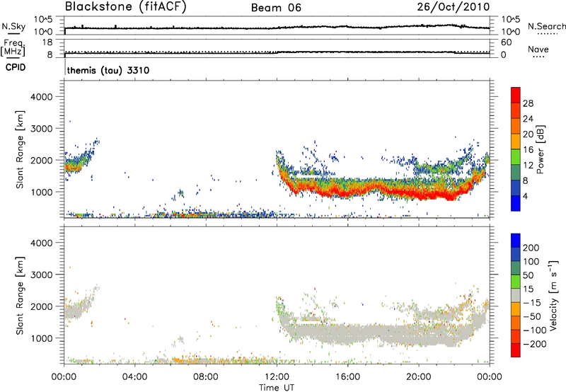Click the "-15" label on Velocity colorbar
Viewport: 566px width, 392px height.
[x=532, y=302]
